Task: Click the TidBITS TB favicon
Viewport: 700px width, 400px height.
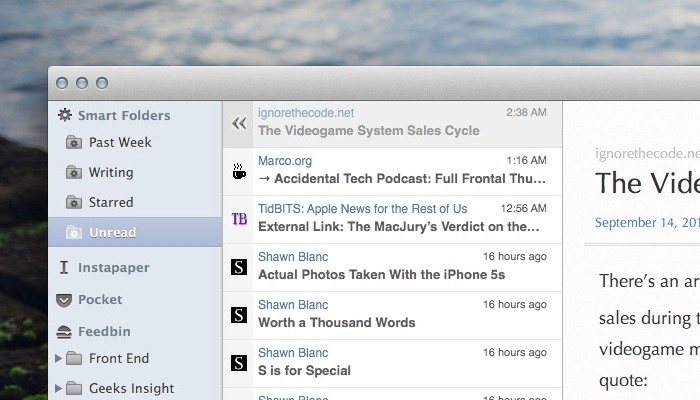Action: coord(238,219)
